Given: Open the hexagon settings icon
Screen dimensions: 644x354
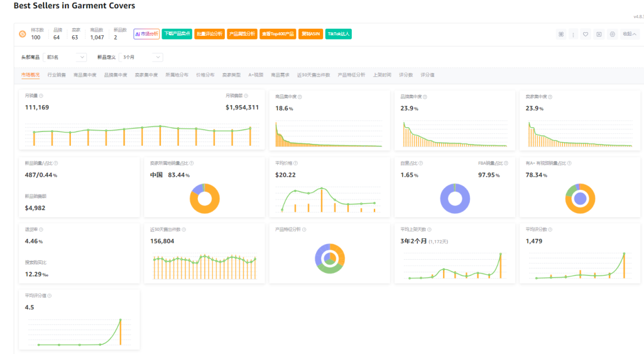Looking at the screenshot, I should 612,34.
